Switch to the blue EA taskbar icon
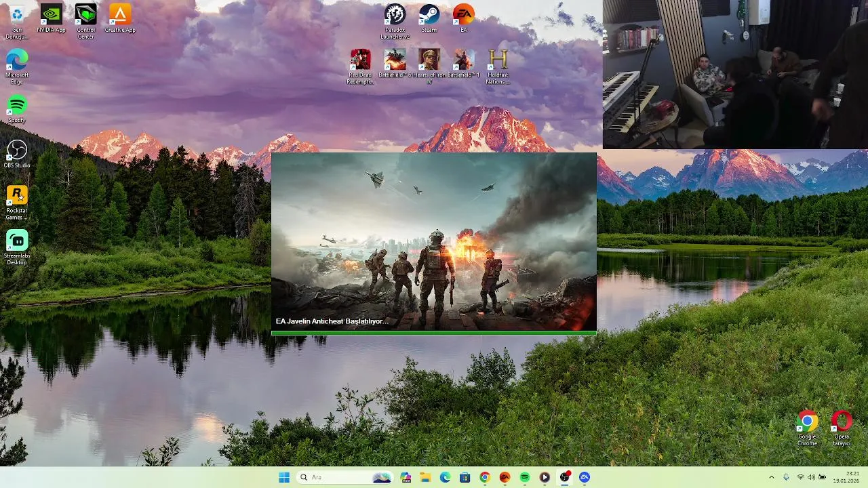 585,477
